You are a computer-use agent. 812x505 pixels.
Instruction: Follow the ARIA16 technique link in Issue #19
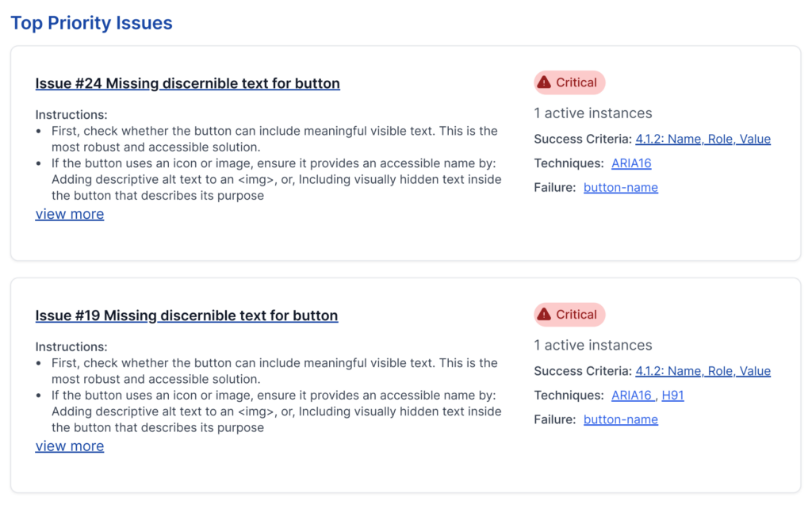(x=631, y=396)
